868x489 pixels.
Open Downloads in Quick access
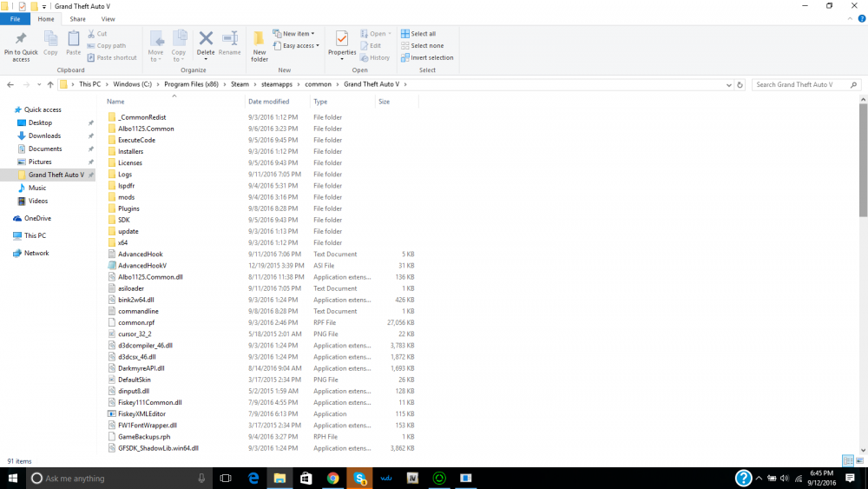pyautogui.click(x=45, y=135)
